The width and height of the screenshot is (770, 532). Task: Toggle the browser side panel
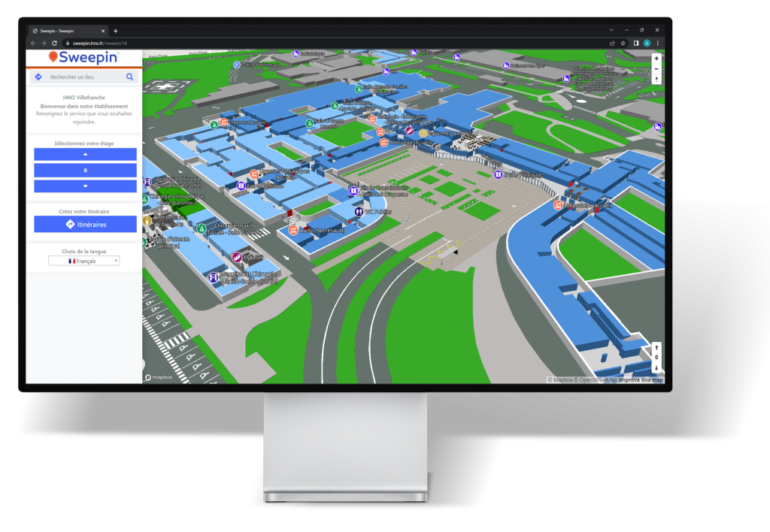coord(636,43)
